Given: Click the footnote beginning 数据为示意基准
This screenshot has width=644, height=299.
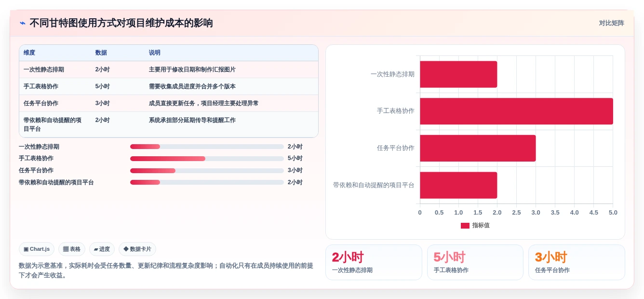Looking at the screenshot, I should click(x=166, y=270).
